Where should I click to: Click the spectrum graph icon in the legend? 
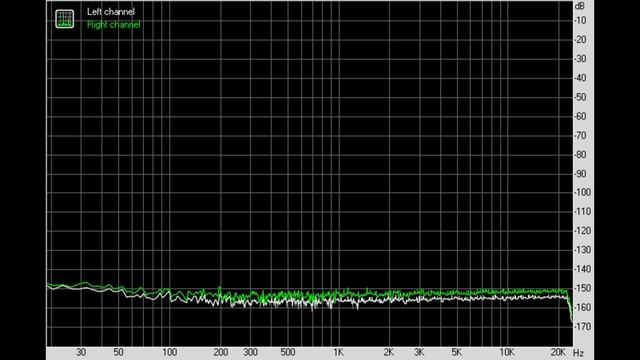(x=64, y=19)
